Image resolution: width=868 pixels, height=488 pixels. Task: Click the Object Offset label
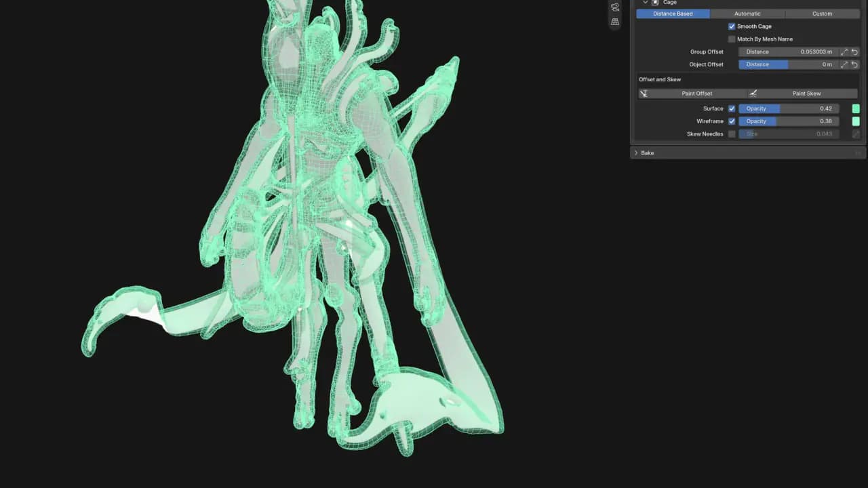pyautogui.click(x=706, y=64)
